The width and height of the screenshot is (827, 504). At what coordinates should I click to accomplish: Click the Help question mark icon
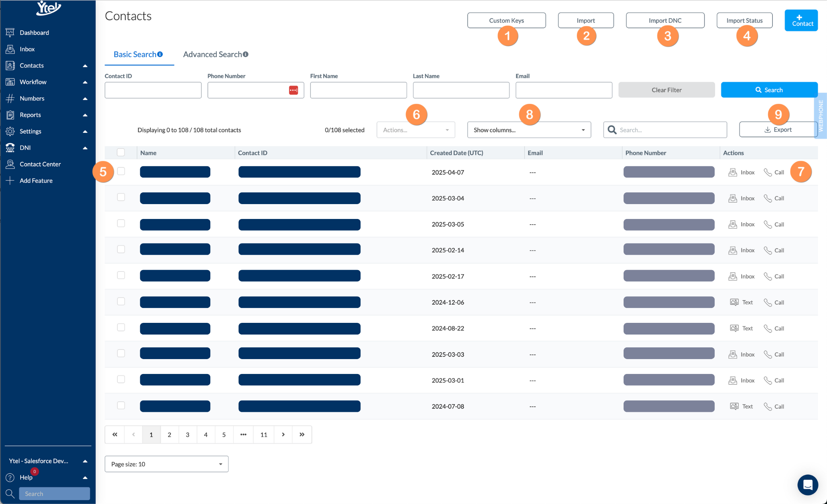(10, 477)
